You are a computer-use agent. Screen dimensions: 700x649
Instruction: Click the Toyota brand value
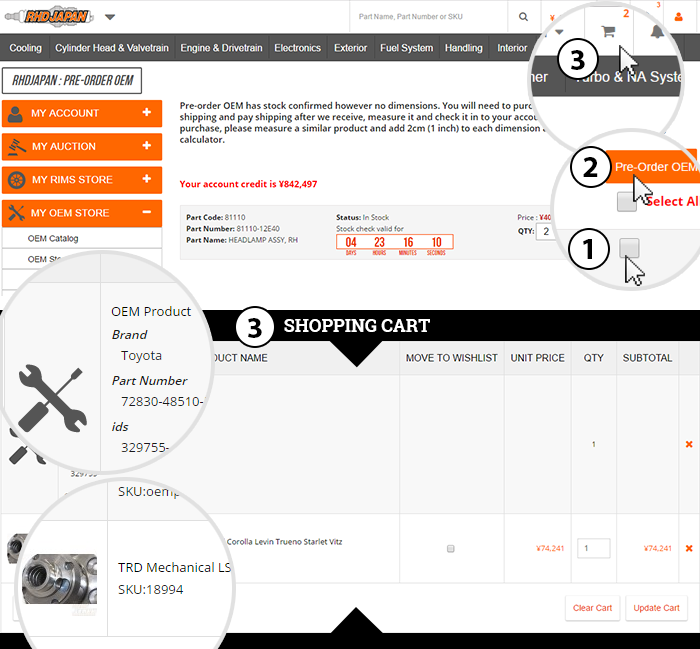coord(141,356)
